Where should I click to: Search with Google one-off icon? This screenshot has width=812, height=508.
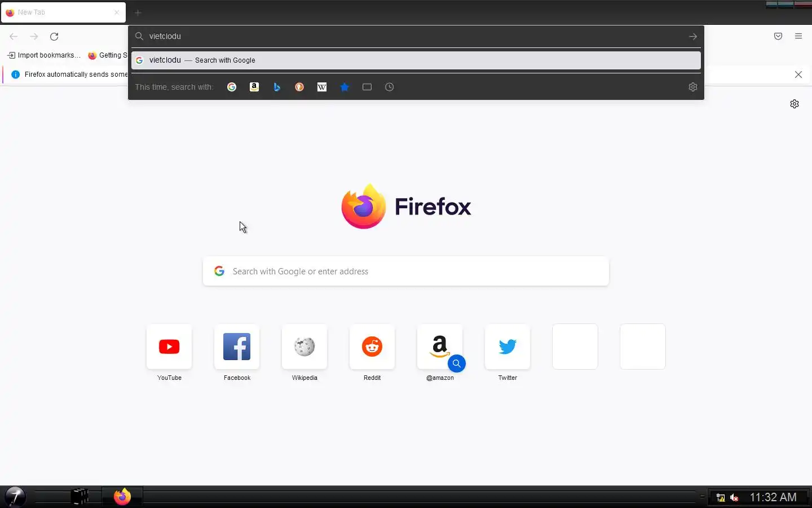tap(232, 87)
